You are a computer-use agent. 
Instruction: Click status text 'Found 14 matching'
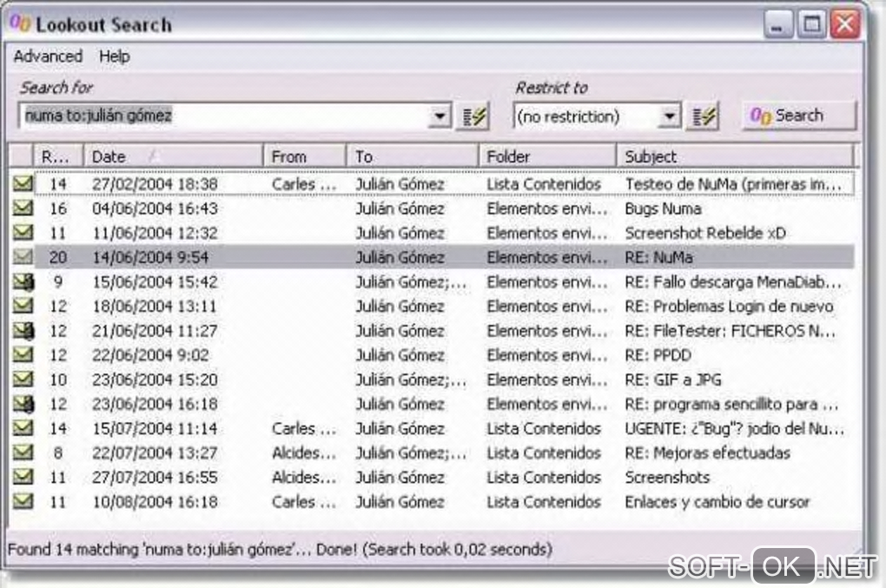click(x=73, y=550)
